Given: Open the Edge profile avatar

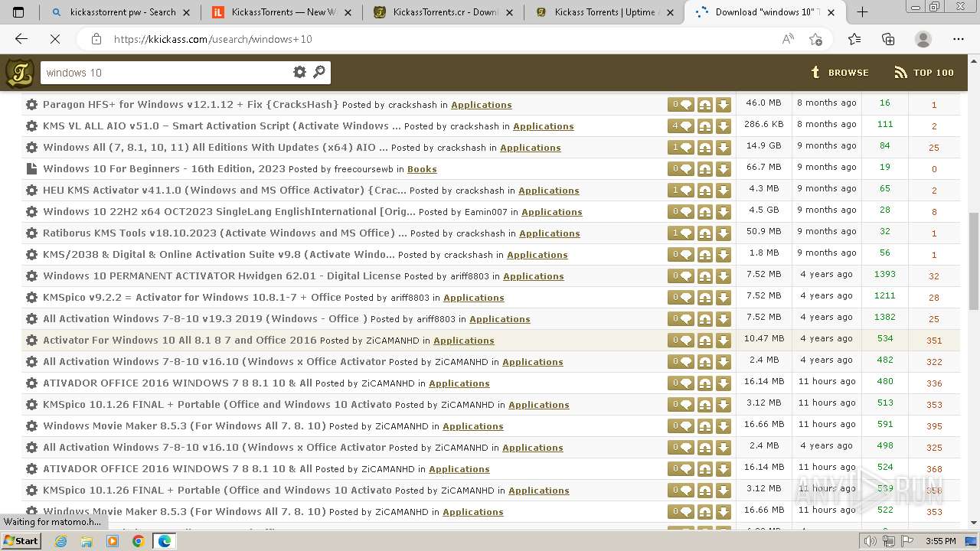Looking at the screenshot, I should pos(923,39).
